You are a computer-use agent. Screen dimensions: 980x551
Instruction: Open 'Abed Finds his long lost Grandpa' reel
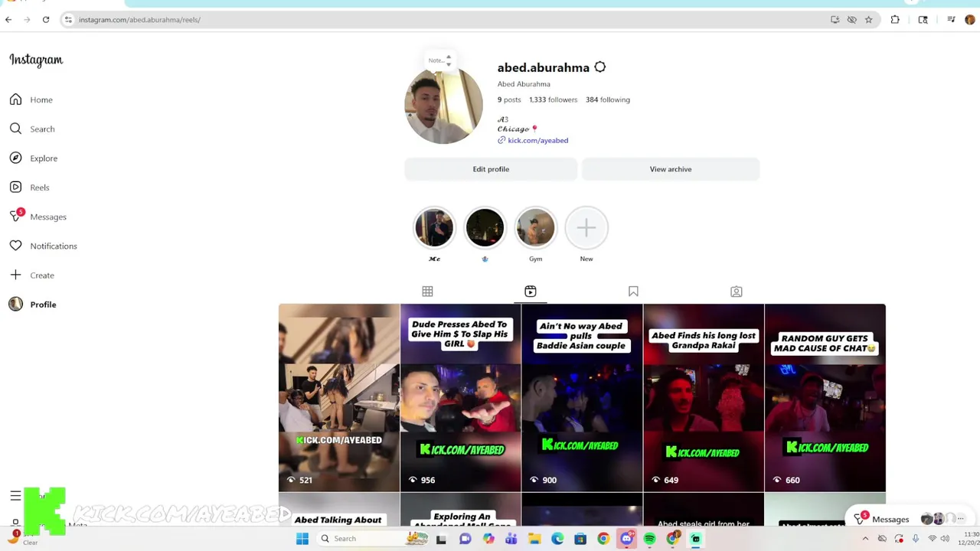coord(704,398)
